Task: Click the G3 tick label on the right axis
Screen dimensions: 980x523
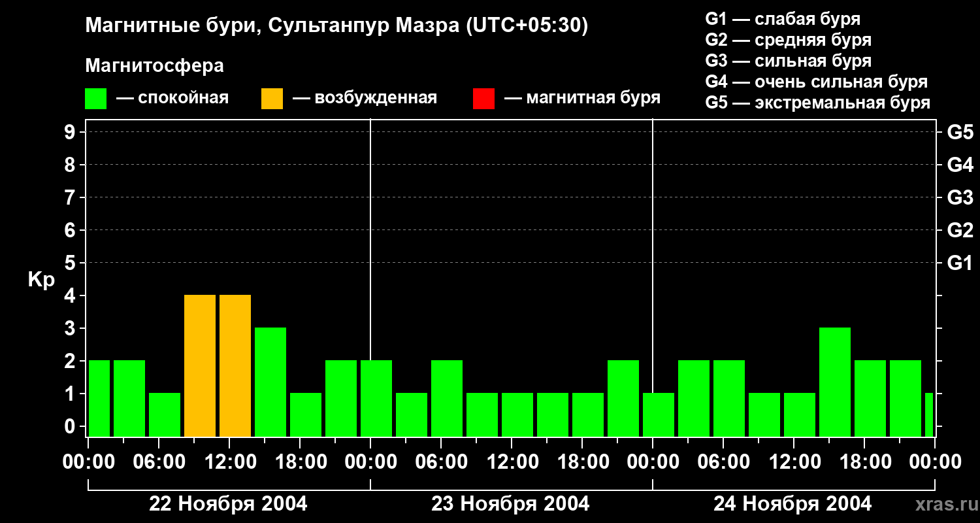Action: pos(960,197)
